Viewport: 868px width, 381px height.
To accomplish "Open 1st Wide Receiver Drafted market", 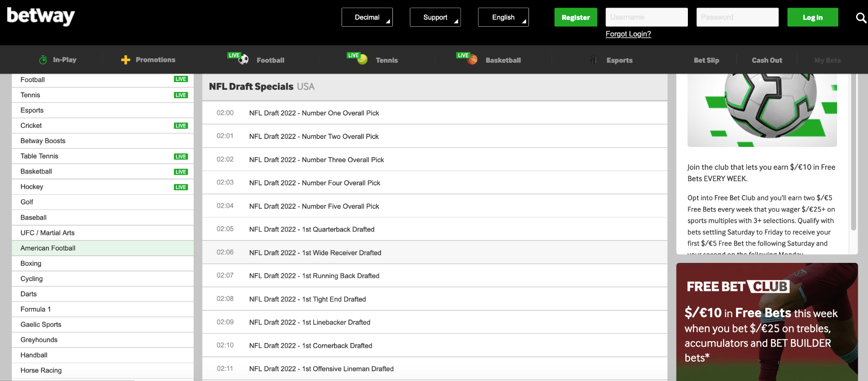I will pyautogui.click(x=434, y=253).
